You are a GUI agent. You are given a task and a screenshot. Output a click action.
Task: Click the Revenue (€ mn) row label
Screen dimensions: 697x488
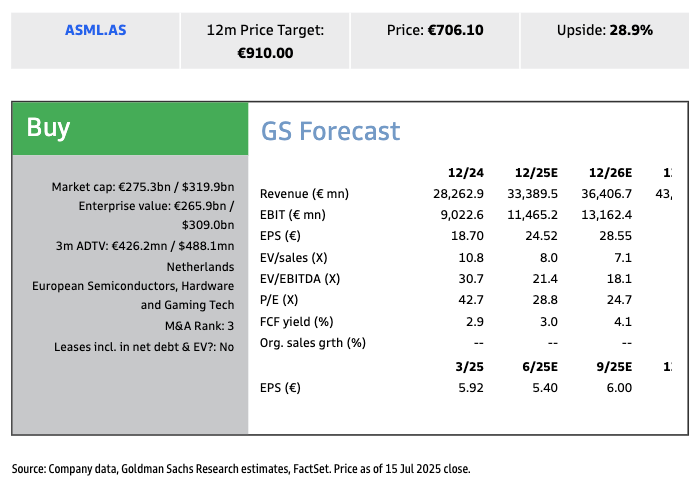(x=303, y=194)
